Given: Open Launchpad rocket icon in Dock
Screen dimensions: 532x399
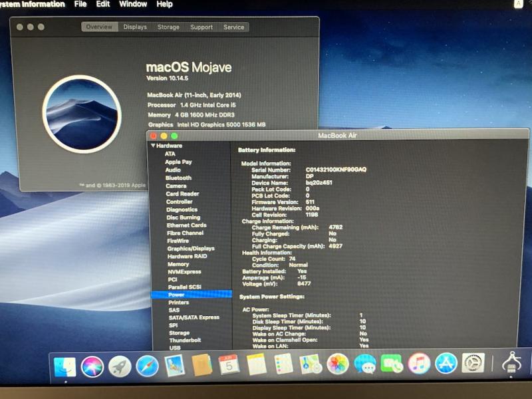Looking at the screenshot, I should point(120,366).
